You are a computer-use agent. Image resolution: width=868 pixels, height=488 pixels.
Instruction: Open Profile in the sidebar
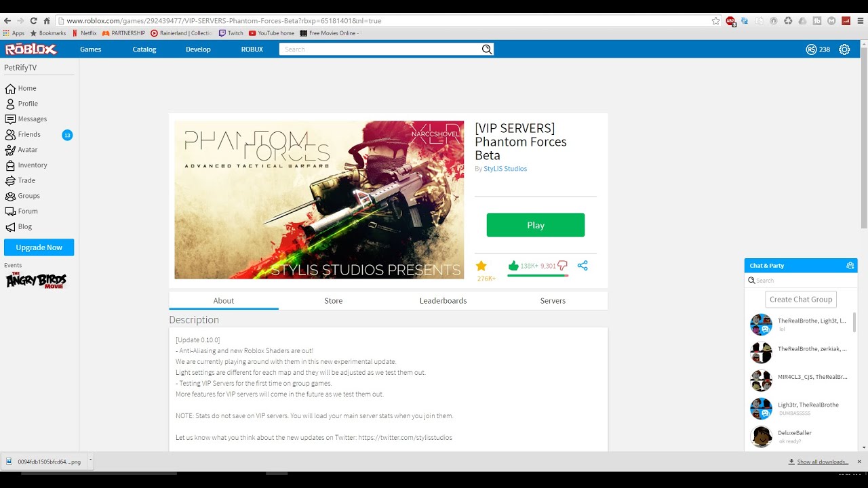click(22, 104)
